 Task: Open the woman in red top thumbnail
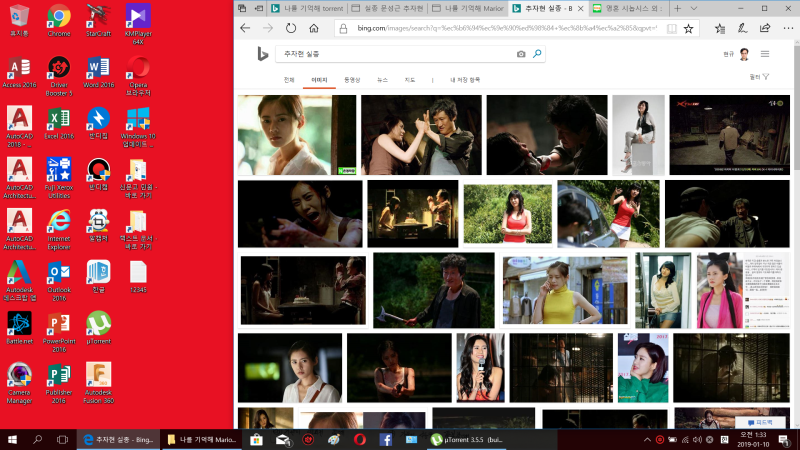click(x=508, y=213)
